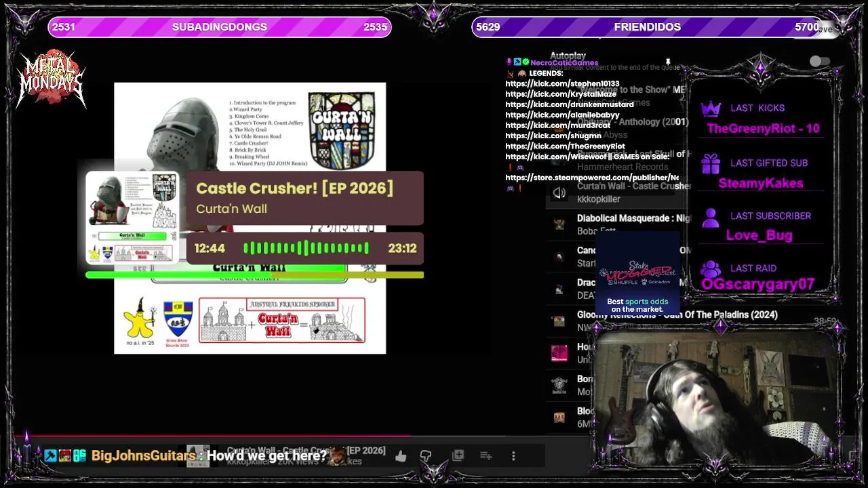The image size is (868, 488).
Task: Click the "Obituary - Anthology (2001)" queue entry
Action: pyautogui.click(x=633, y=122)
